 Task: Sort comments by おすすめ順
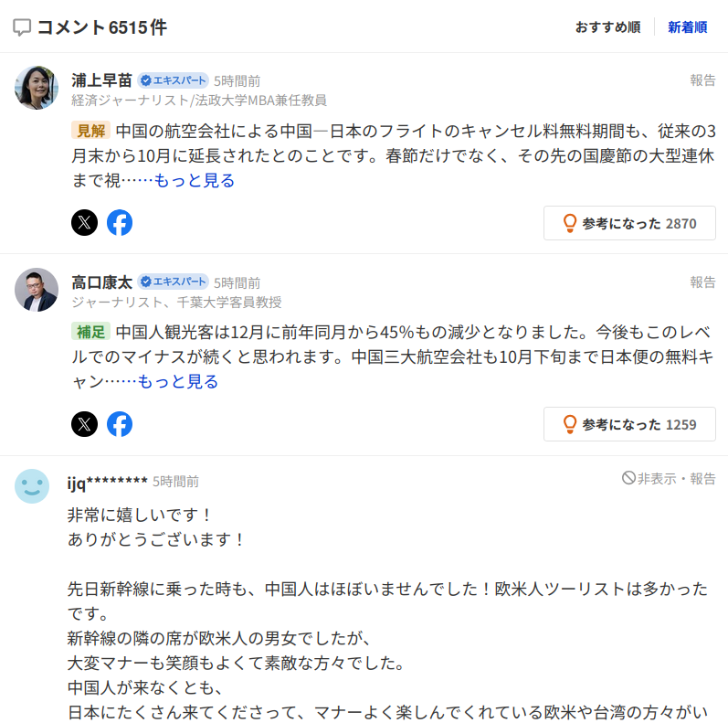click(607, 27)
